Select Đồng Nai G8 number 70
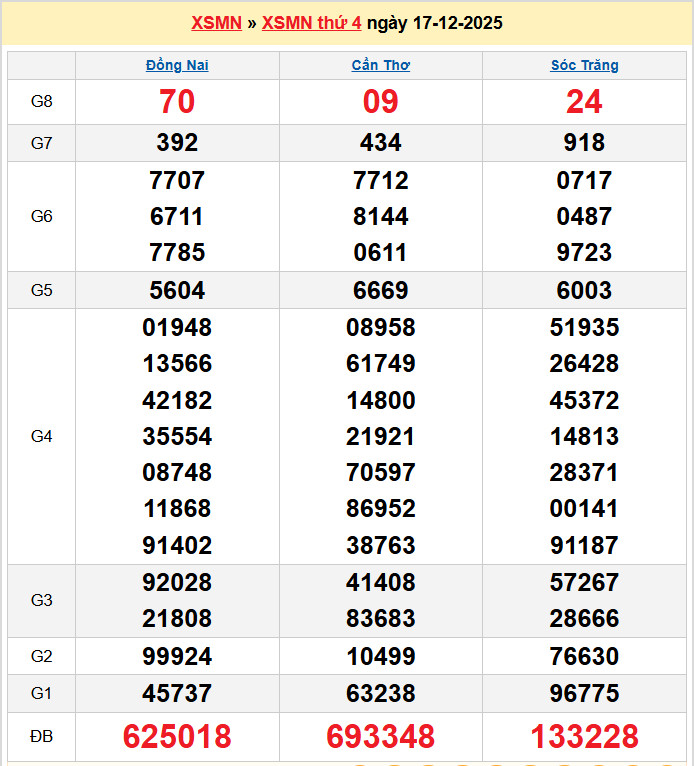The image size is (694, 766). pos(177,101)
